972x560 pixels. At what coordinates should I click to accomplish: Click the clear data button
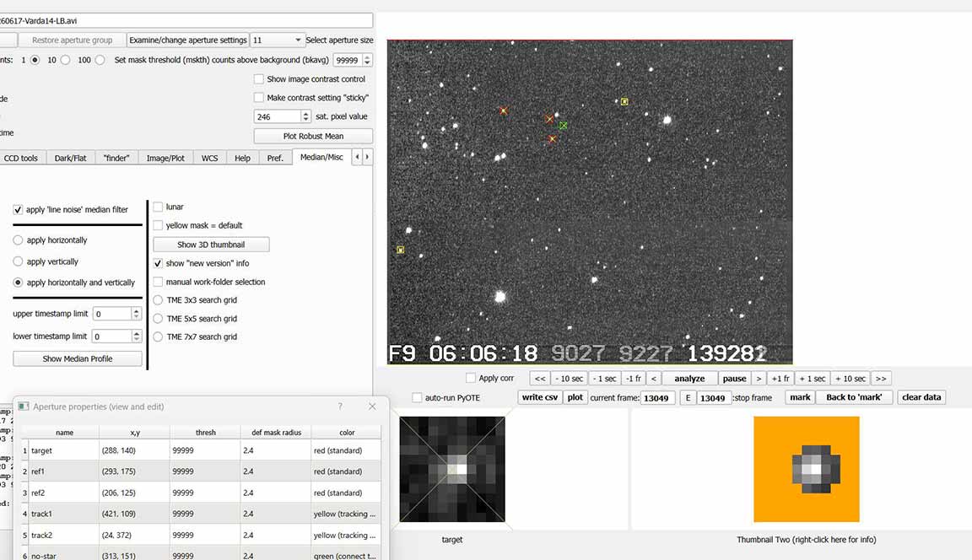tap(921, 398)
